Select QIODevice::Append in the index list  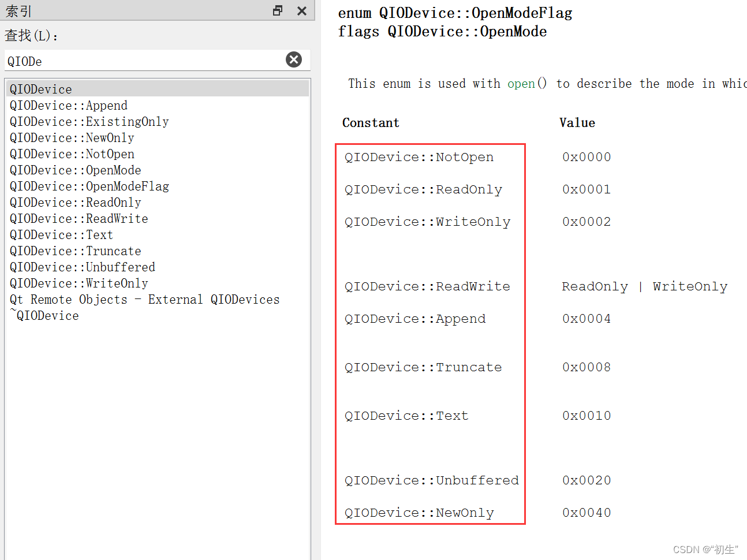click(x=158, y=105)
